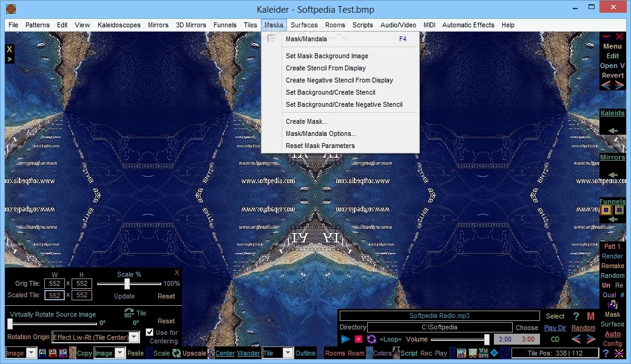Viewport: 631px width, 364px height.
Task: Click the green arrow under Funnels icons
Action: 613,219
